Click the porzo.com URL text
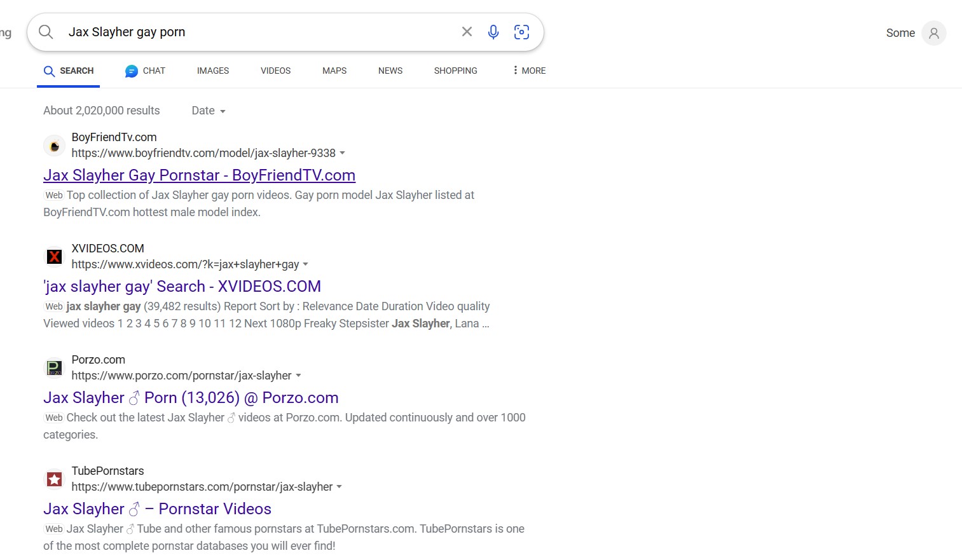 tap(182, 376)
